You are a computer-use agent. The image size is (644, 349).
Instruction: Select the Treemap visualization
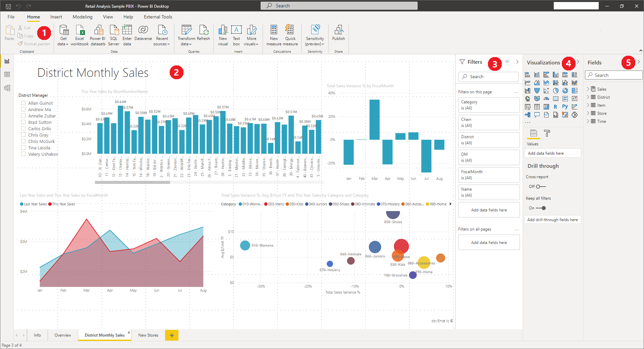575,91
